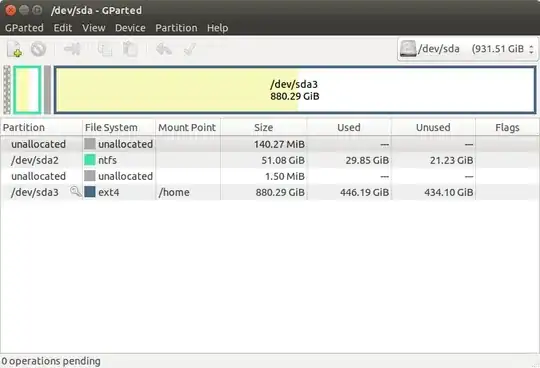Screen dimensions: 540x368
Task: Click the Flags column header
Action: (507, 127)
